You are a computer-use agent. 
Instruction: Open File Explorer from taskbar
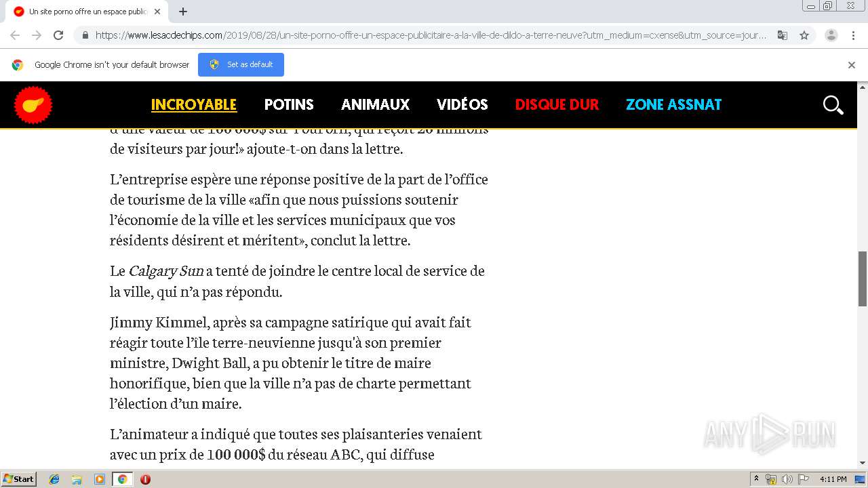[77, 479]
